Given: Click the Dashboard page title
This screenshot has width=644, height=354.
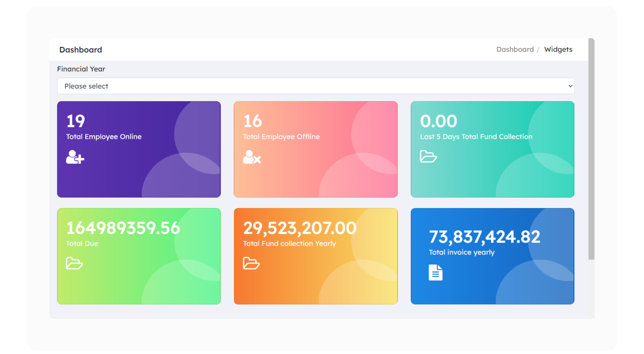Looking at the screenshot, I should click(80, 50).
